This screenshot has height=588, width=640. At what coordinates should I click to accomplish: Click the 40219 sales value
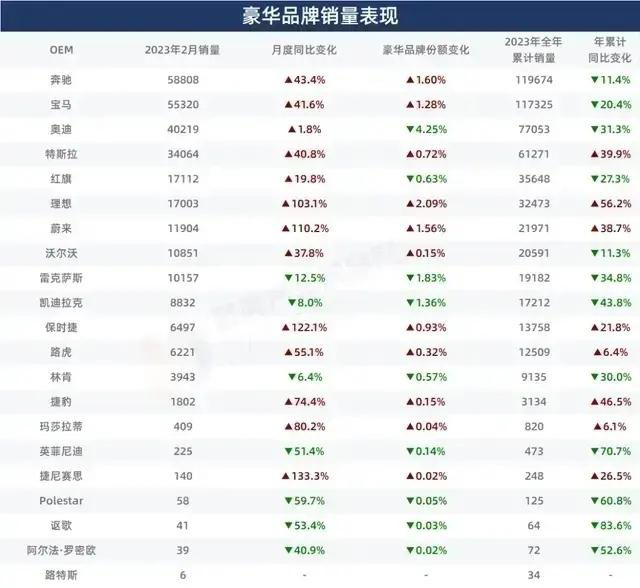[x=183, y=130]
